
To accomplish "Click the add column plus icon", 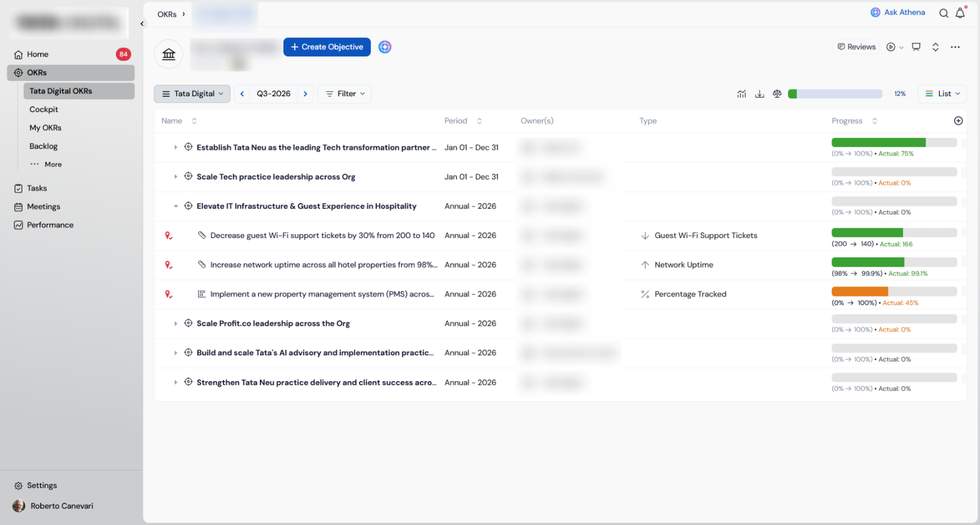I will coord(958,121).
